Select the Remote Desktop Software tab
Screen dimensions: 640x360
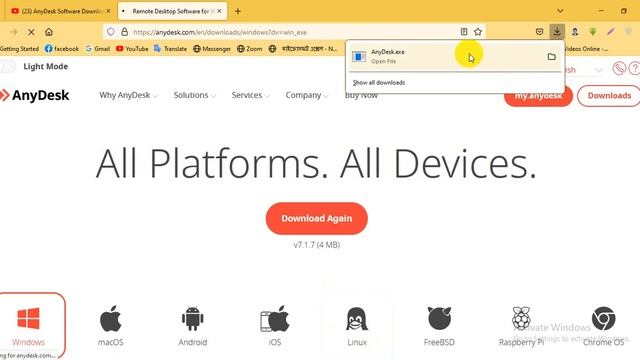[x=171, y=11]
